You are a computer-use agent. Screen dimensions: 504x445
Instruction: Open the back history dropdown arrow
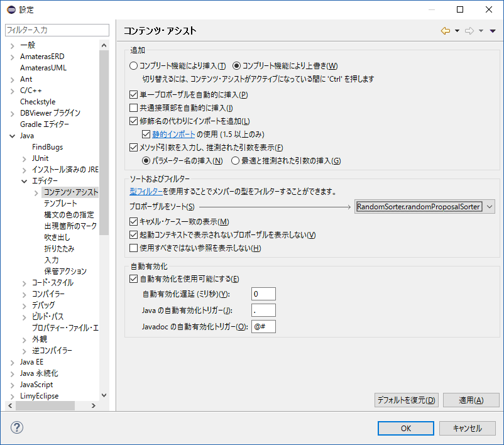(457, 31)
